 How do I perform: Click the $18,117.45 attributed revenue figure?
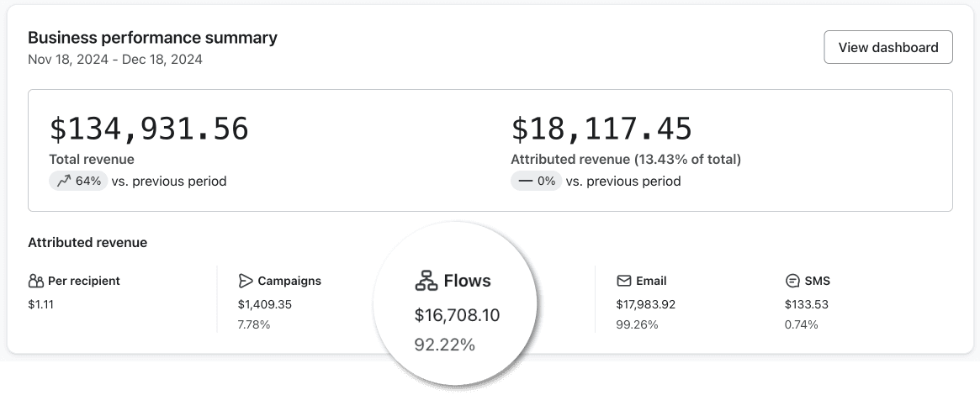click(601, 129)
